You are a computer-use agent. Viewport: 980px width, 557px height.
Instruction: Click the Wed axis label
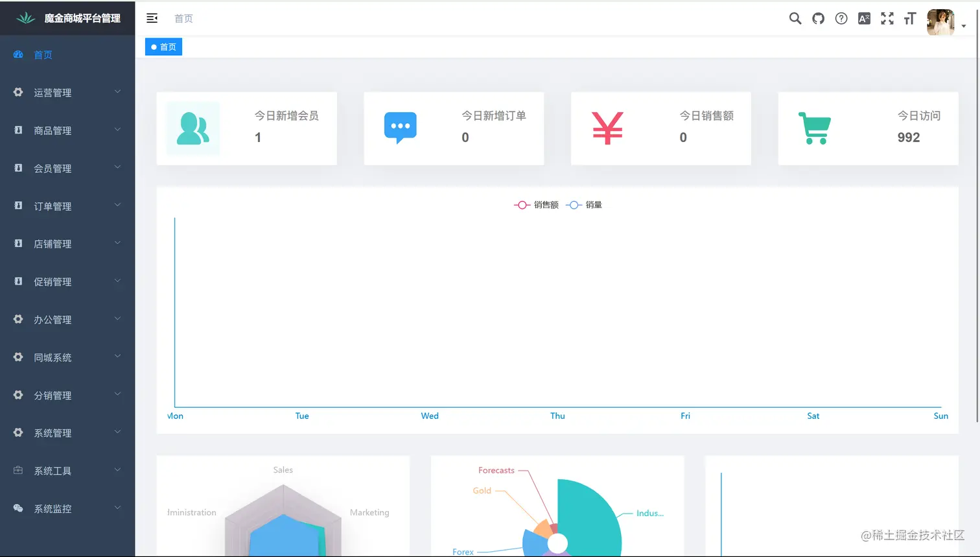430,416
